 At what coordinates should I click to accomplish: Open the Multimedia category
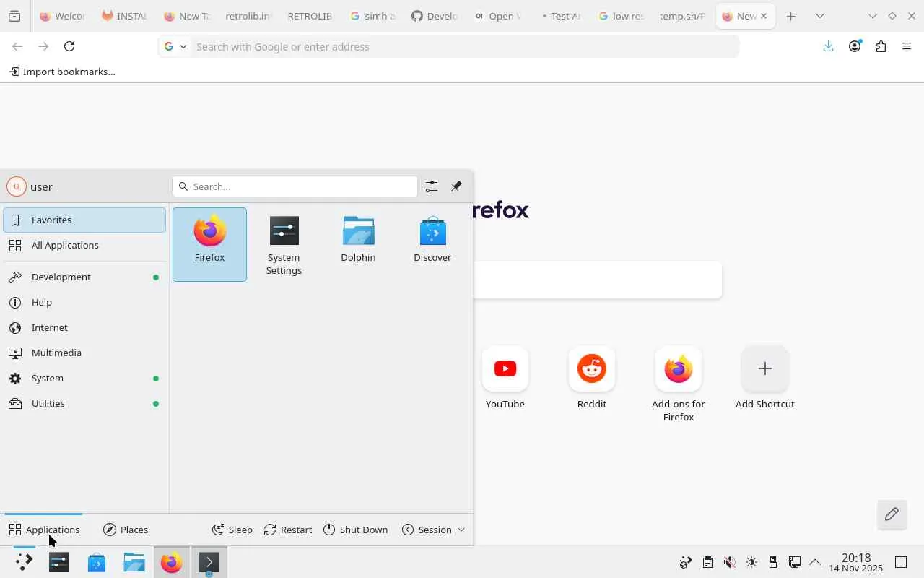tap(84, 353)
